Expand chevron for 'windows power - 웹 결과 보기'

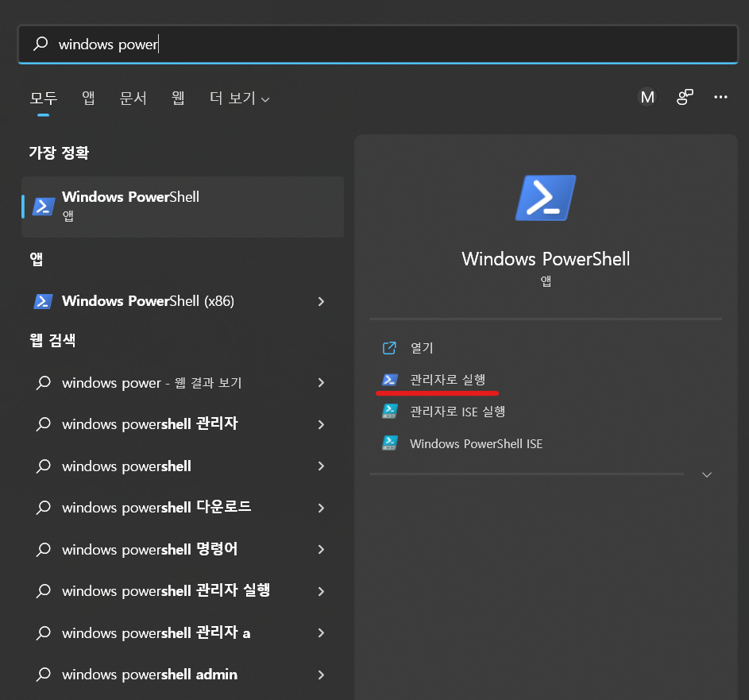(321, 383)
